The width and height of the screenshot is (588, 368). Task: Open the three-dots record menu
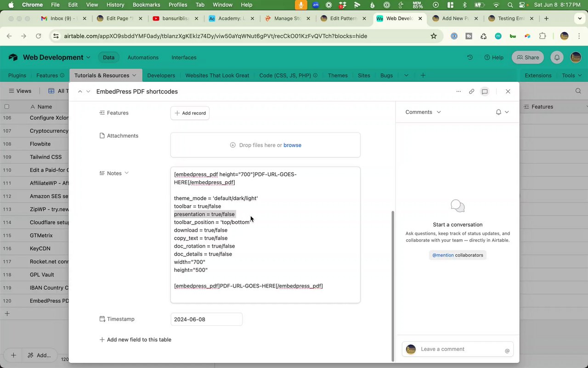tap(458, 92)
